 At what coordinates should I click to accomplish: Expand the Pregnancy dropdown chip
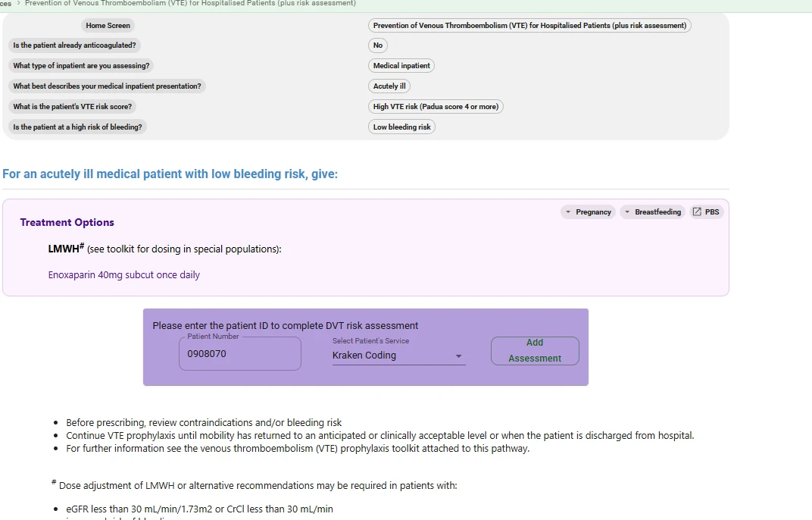point(589,212)
